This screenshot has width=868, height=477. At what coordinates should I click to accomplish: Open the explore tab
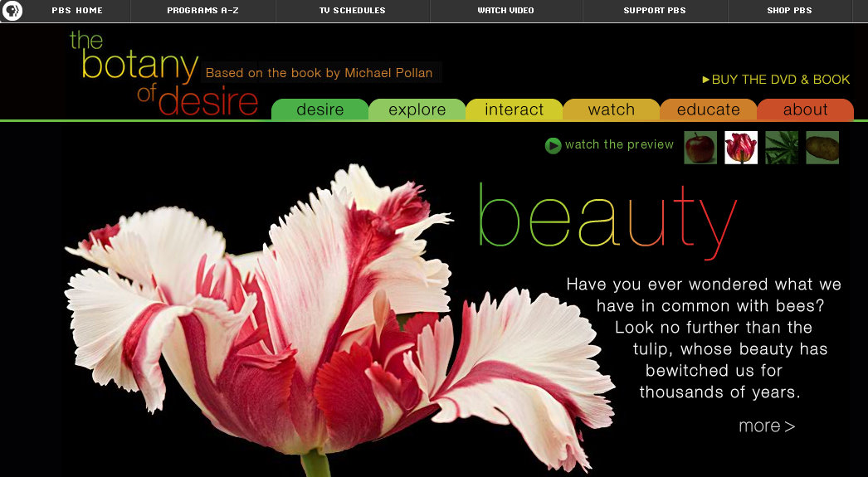[x=417, y=110]
